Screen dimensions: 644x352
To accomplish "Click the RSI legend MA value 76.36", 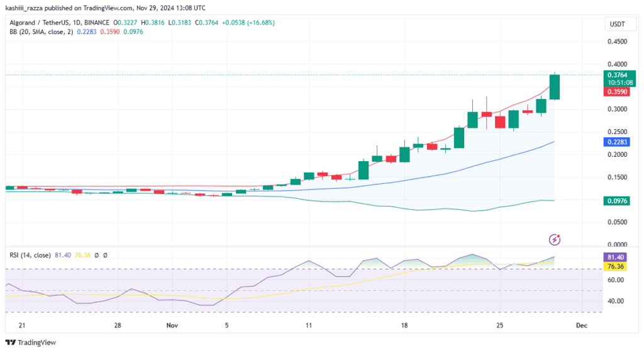I will tap(82, 256).
